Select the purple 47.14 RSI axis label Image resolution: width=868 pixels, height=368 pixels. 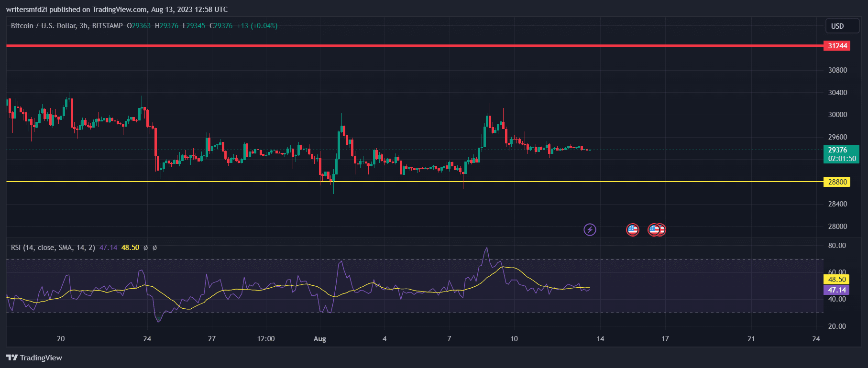(836, 290)
